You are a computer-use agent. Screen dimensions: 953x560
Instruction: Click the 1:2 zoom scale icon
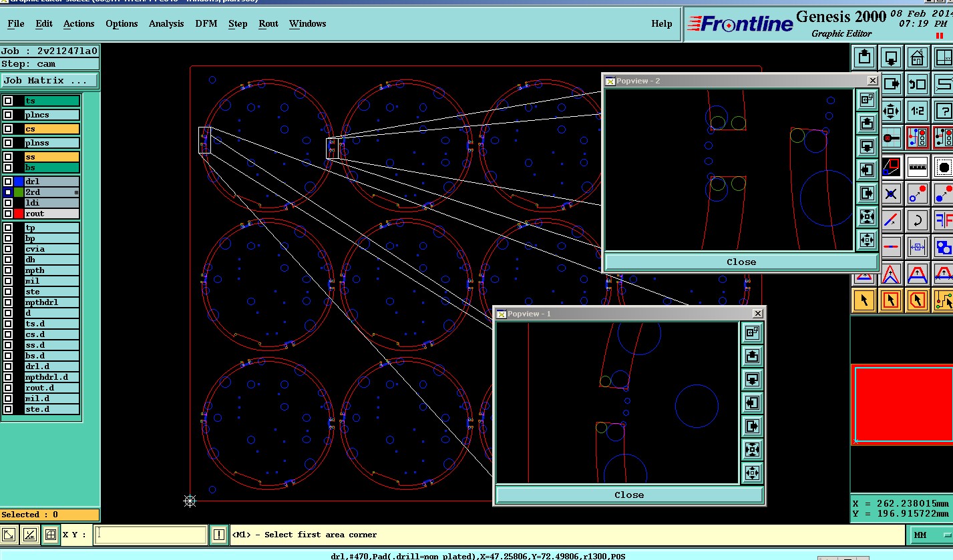click(917, 111)
